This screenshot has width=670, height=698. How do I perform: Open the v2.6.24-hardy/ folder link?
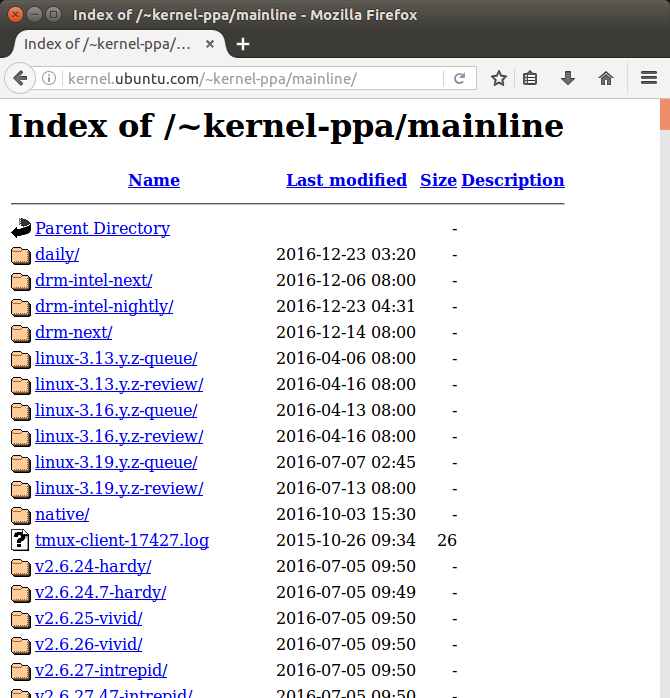click(93, 567)
